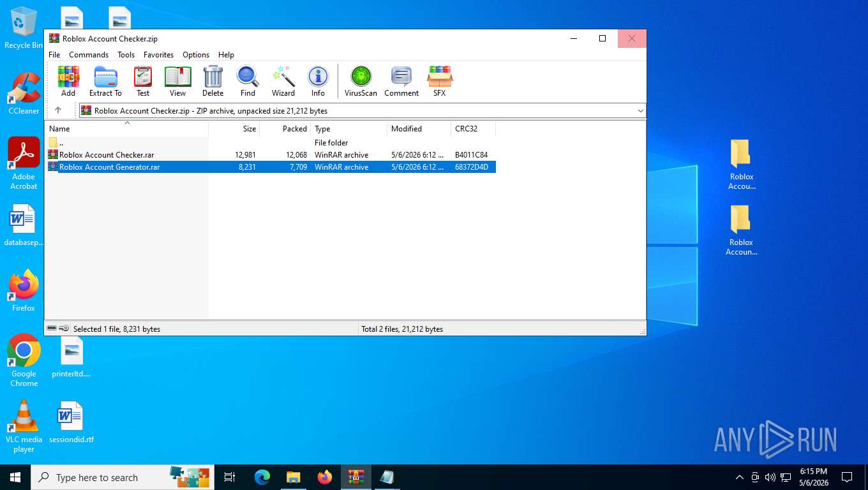Open the Tools menu
The height and width of the screenshot is (490, 868).
(126, 55)
